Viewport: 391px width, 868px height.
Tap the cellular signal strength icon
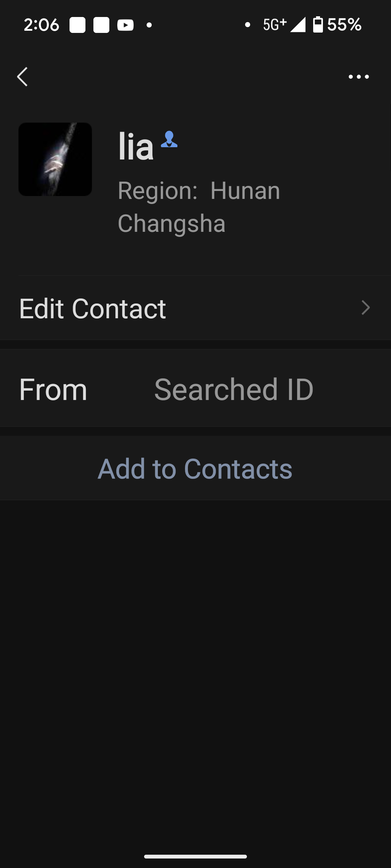click(x=298, y=25)
